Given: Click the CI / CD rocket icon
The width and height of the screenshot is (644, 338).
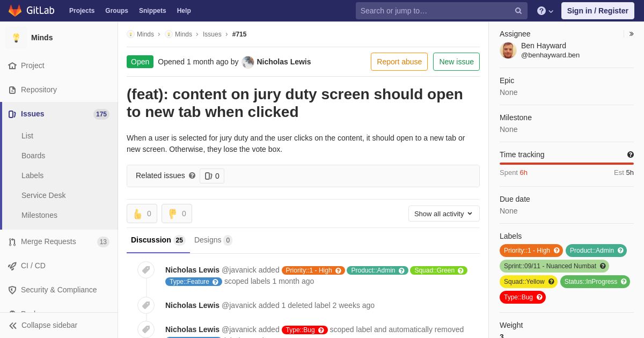Looking at the screenshot, I should [x=12, y=266].
